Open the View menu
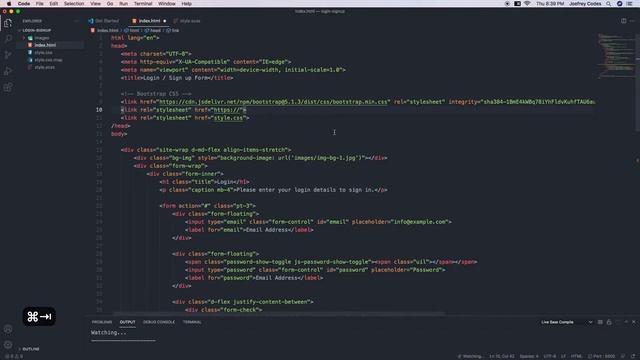 click(x=96, y=4)
